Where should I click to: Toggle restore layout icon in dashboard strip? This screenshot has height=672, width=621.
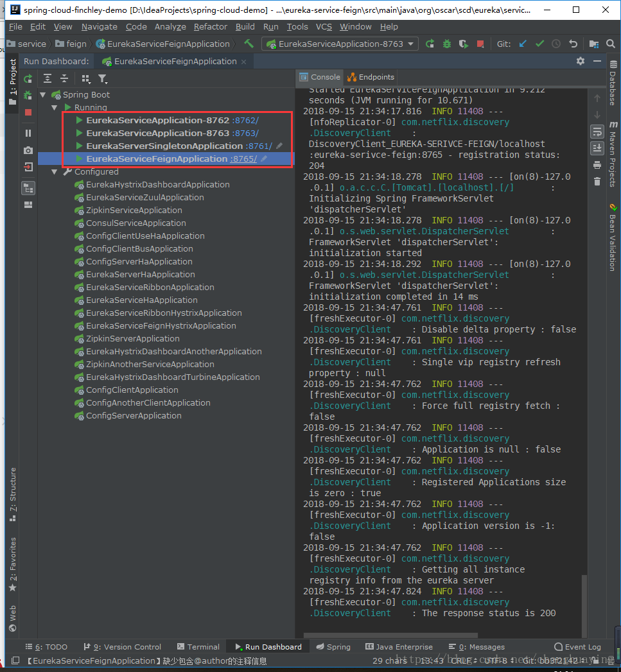point(28,205)
